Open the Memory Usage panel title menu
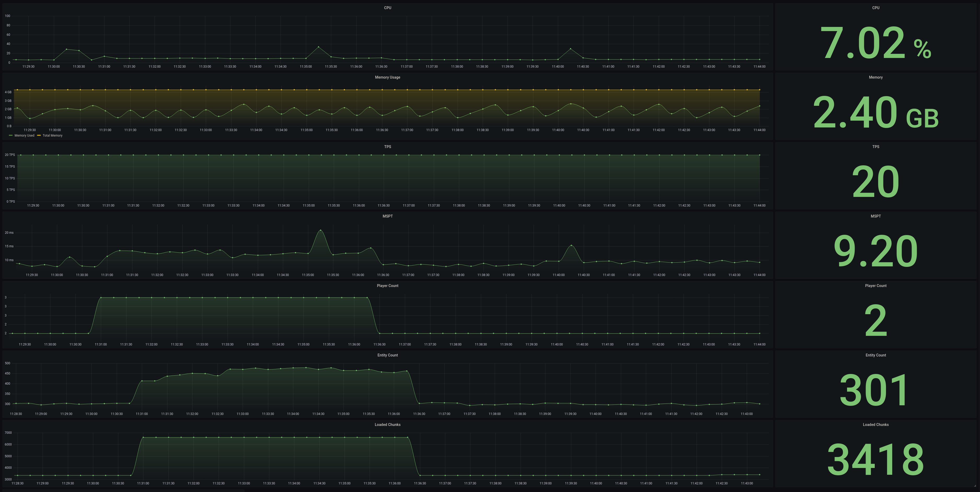This screenshot has width=980, height=492. pyautogui.click(x=387, y=77)
